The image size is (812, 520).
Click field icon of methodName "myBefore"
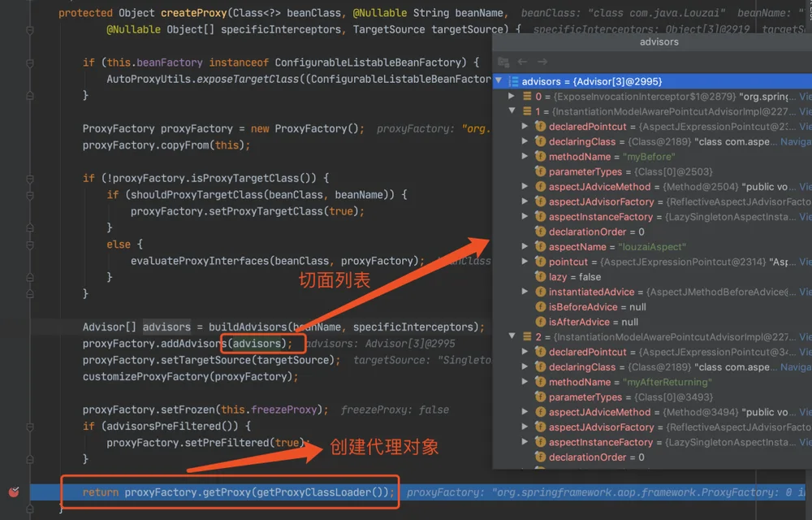540,157
